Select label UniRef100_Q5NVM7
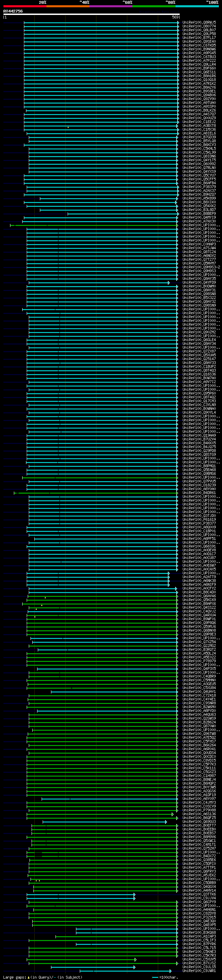The image size is (222, 980). tap(199, 263)
